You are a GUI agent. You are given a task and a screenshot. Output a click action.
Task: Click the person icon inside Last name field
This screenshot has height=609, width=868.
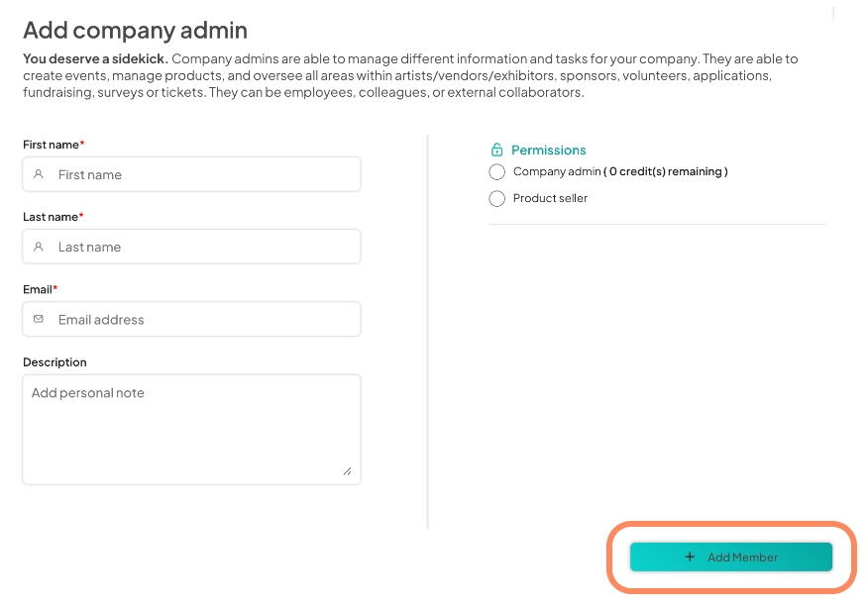38,246
